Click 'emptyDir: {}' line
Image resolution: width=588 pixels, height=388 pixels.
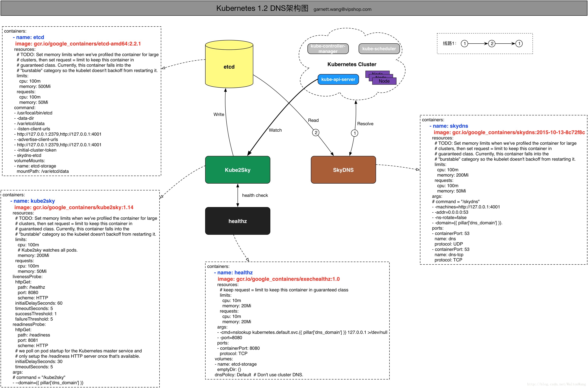[229, 370]
